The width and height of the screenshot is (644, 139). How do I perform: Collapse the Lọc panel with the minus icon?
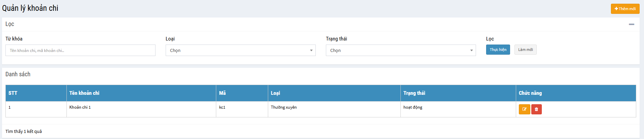click(631, 24)
